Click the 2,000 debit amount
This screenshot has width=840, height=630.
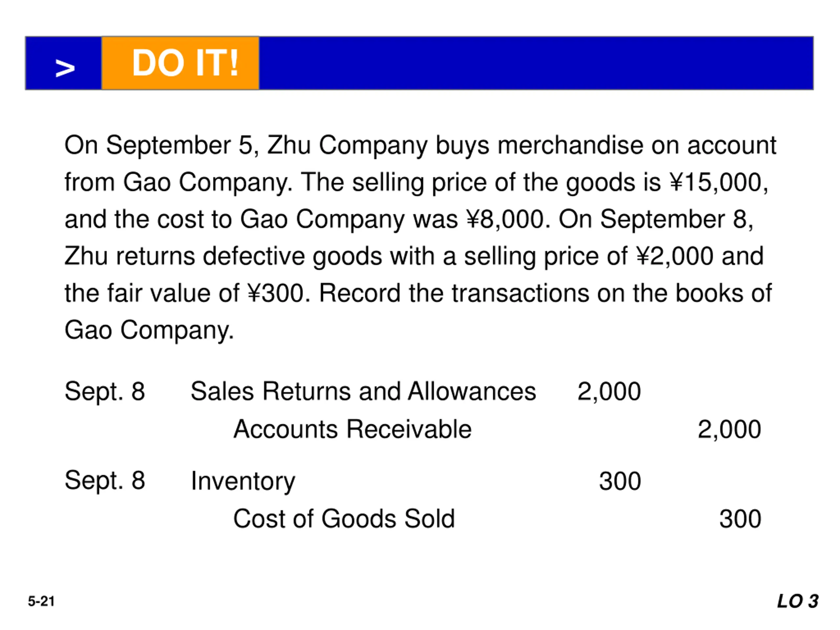[x=609, y=391]
